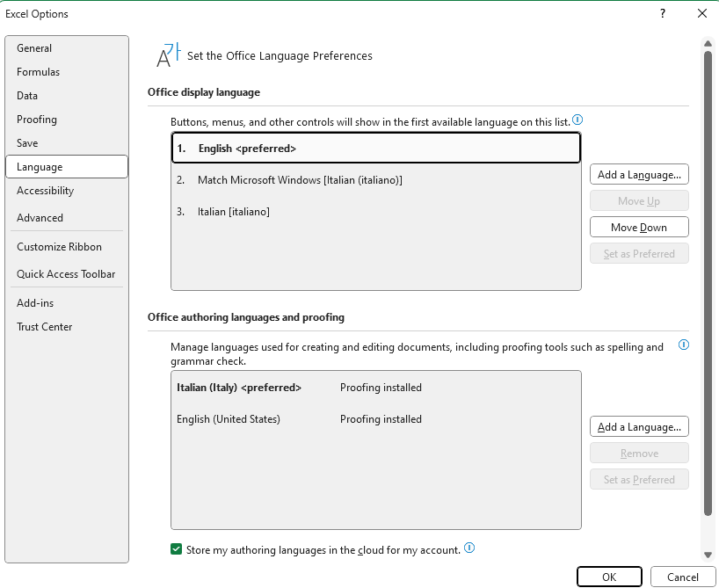Select Match Microsoft Windows [Italian (italiano)] entry

pyautogui.click(x=376, y=180)
